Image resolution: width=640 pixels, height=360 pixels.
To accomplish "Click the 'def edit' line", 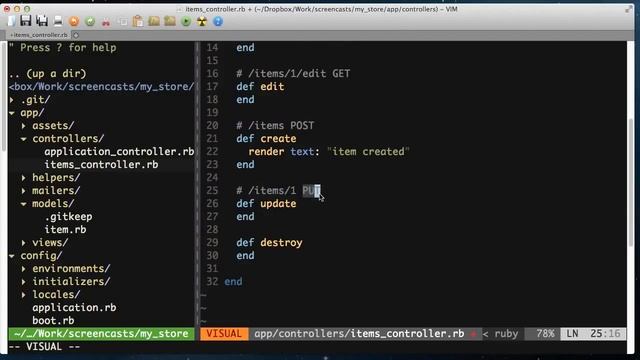I will click(260, 87).
